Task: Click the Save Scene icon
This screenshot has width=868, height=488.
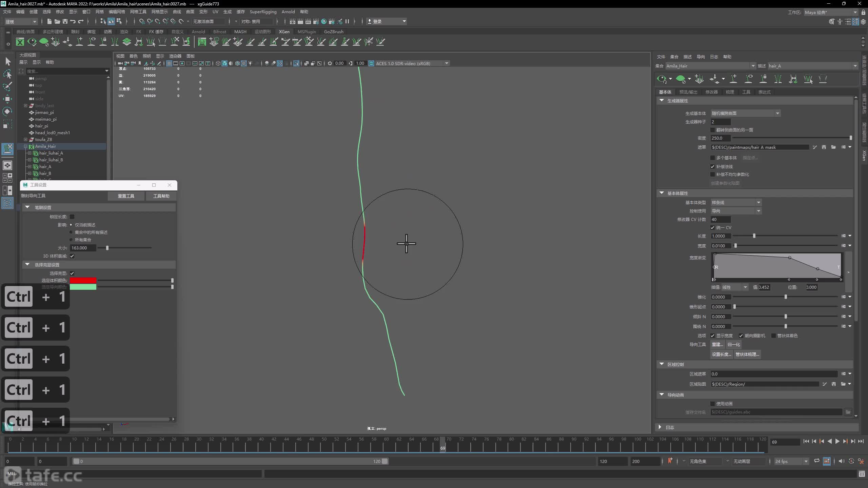Action: tap(65, 21)
